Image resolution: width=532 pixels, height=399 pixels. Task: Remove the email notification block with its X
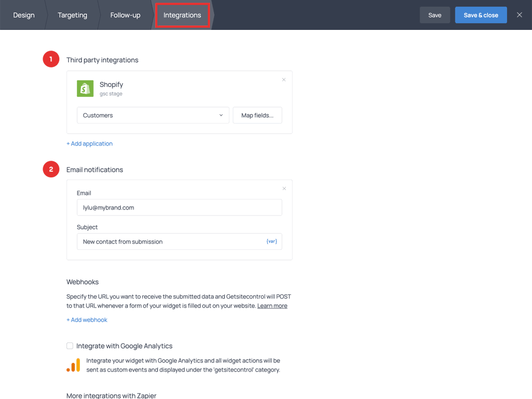coord(284,188)
